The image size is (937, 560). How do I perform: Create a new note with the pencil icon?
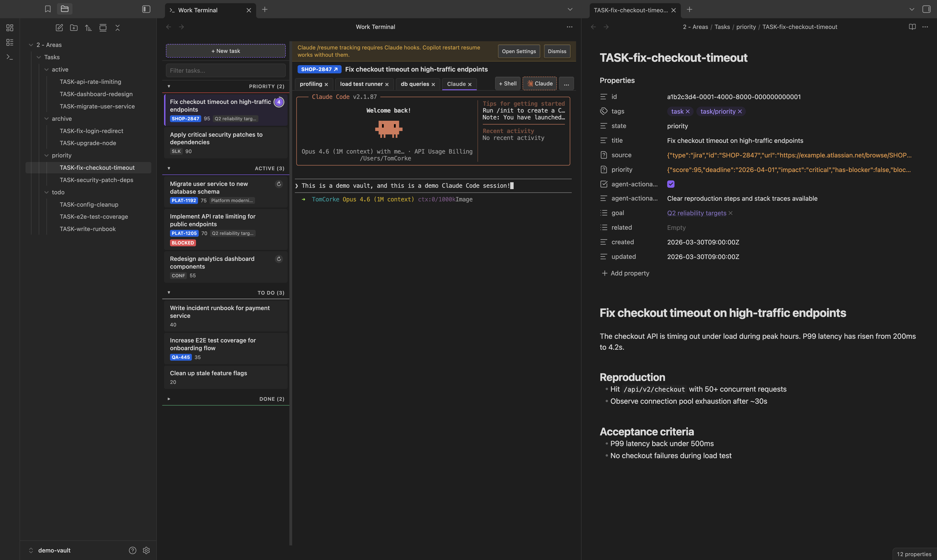click(59, 28)
